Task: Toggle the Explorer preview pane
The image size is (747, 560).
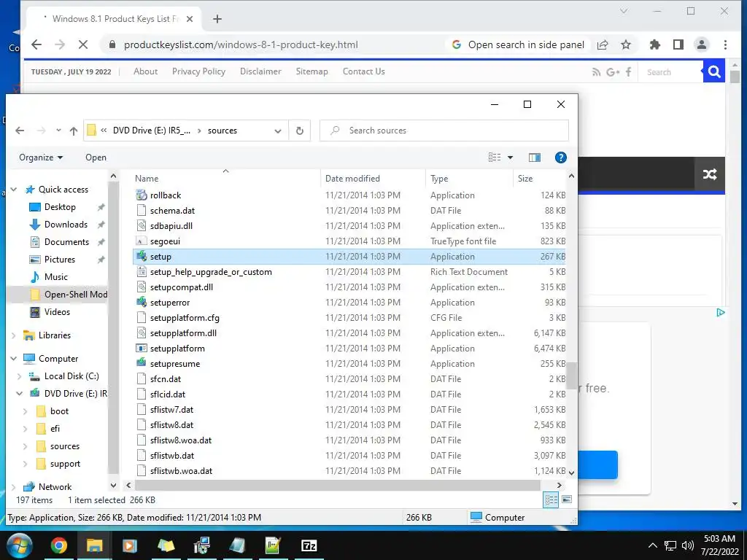Action: pos(535,157)
